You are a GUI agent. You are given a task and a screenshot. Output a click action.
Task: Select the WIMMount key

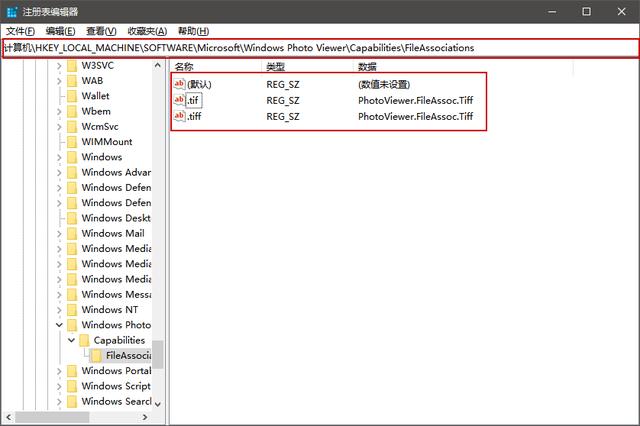coord(107,142)
